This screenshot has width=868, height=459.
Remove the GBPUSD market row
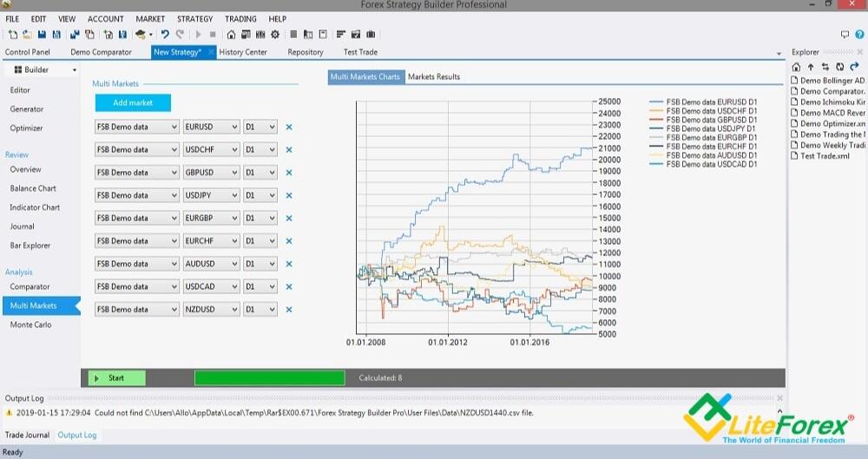pos(289,173)
